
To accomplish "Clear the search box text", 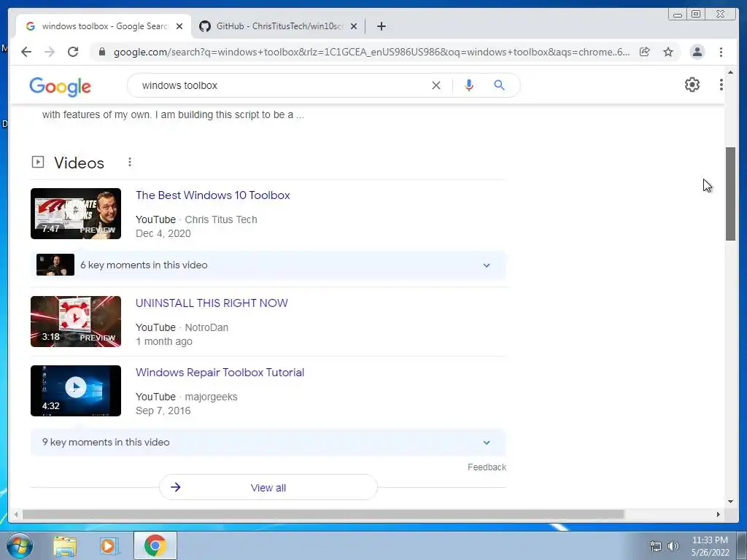I will pyautogui.click(x=436, y=85).
